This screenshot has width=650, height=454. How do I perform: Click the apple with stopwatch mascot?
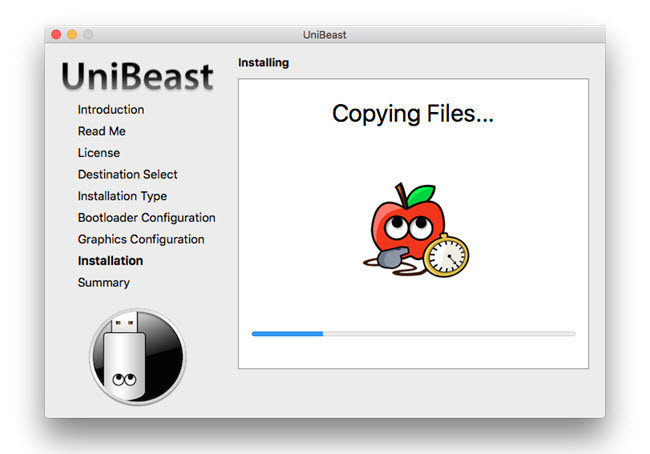(x=416, y=230)
